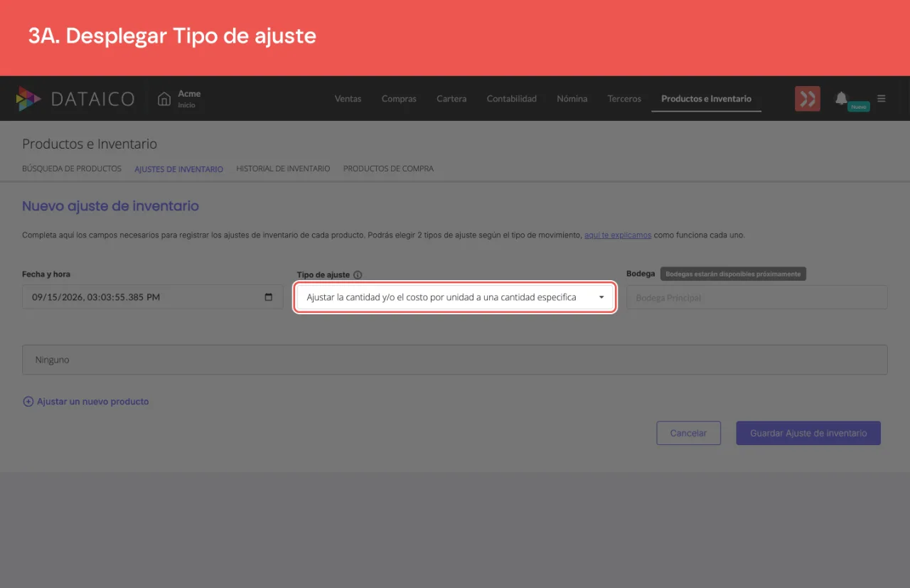
Task: Click the Ninguno field
Action: 455,360
